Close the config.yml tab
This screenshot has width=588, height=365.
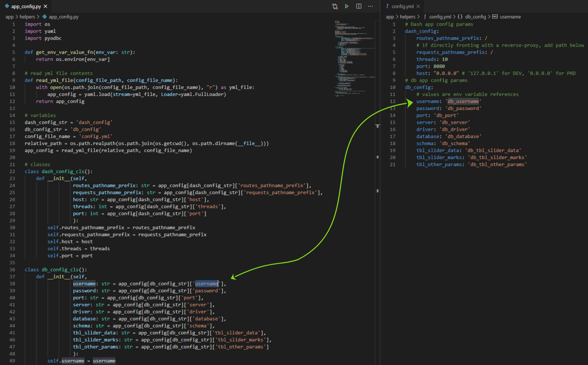(418, 6)
